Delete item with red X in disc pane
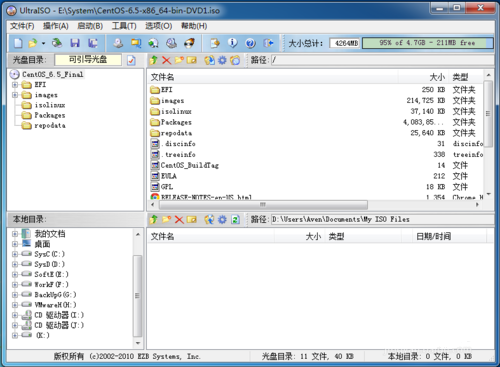500x367 pixels. pos(166,60)
